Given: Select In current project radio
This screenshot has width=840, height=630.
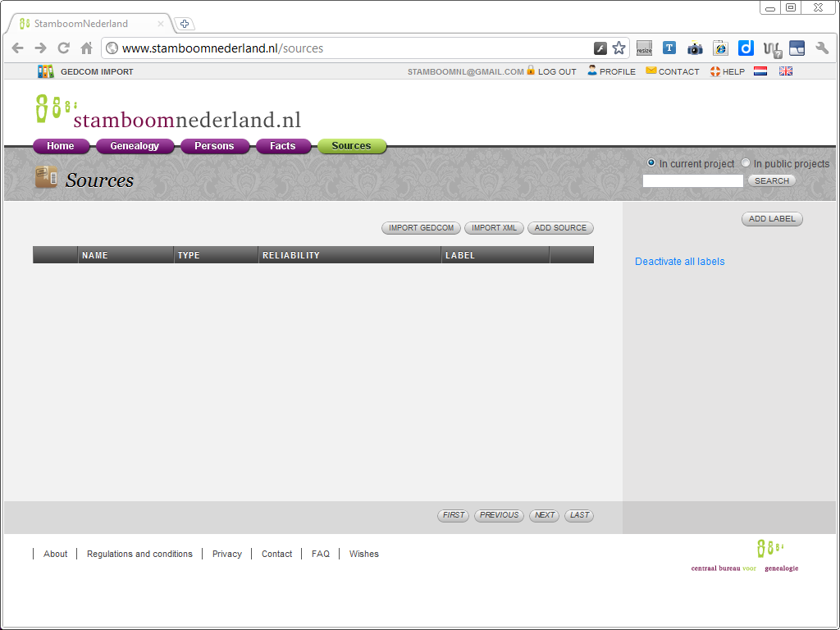Looking at the screenshot, I should (651, 162).
